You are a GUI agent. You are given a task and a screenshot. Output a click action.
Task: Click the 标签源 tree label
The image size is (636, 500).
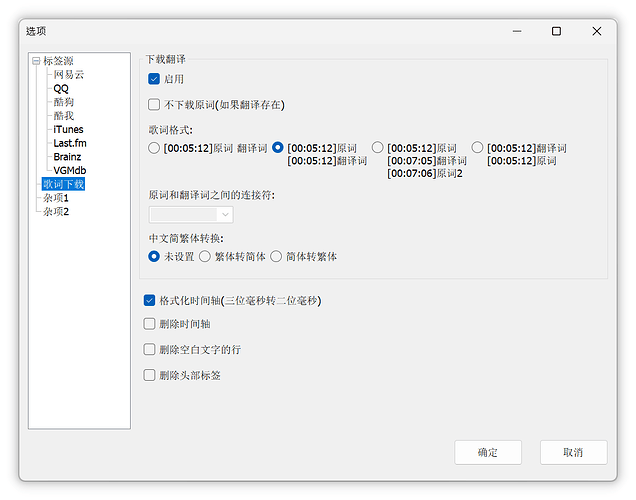tap(58, 61)
